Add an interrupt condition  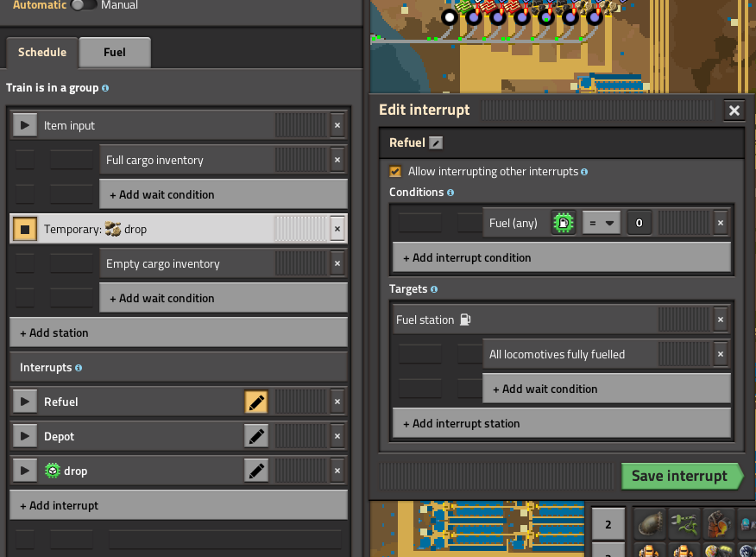[562, 257]
